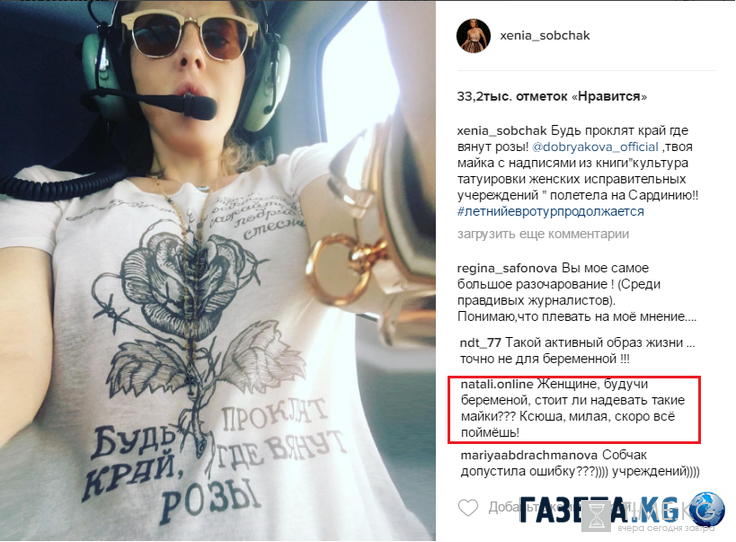The width and height of the screenshot is (736, 542).
Task: Click the red highlighted natali.online comment
Action: click(574, 409)
